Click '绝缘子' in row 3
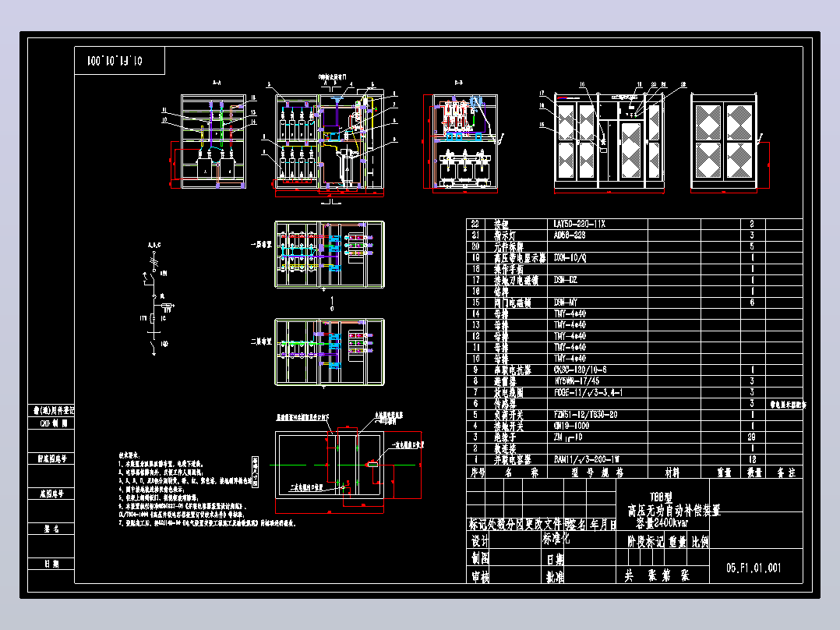The width and height of the screenshot is (840, 630). coord(505,437)
